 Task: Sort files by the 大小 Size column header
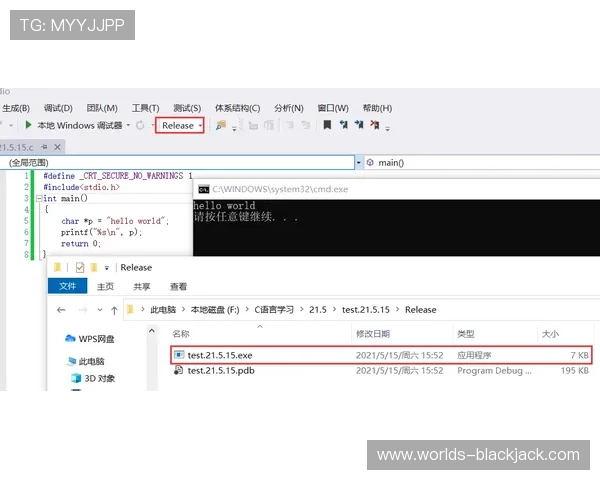(565, 334)
